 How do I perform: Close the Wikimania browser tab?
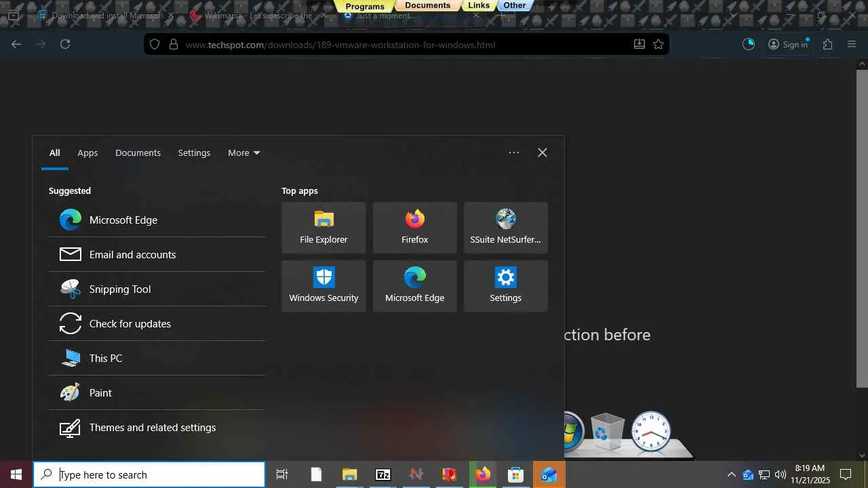pos(323,16)
